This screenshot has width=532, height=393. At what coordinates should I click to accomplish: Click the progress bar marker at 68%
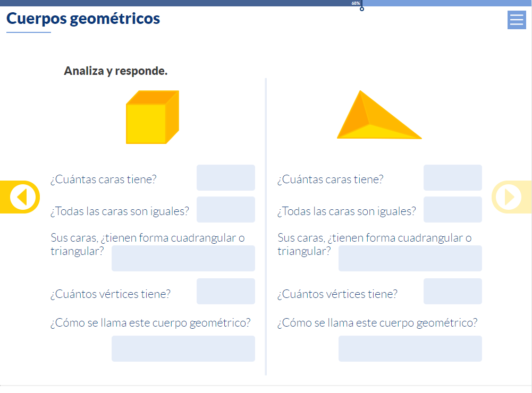362,8
